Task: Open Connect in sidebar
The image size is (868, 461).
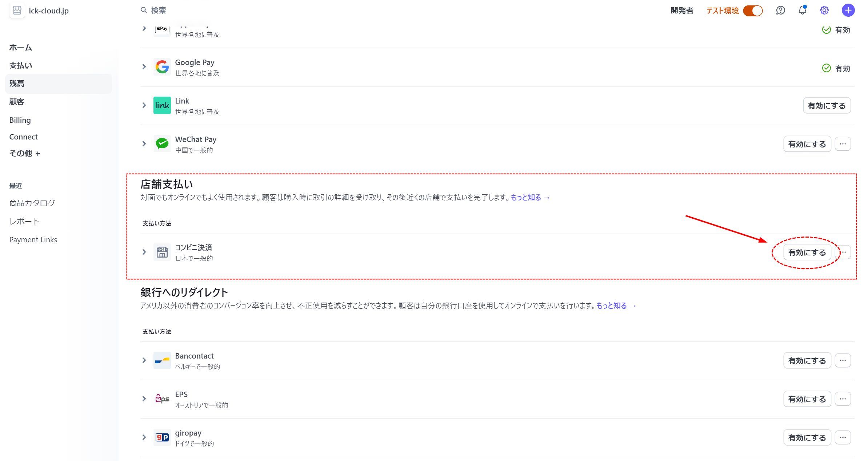Action: click(x=23, y=137)
